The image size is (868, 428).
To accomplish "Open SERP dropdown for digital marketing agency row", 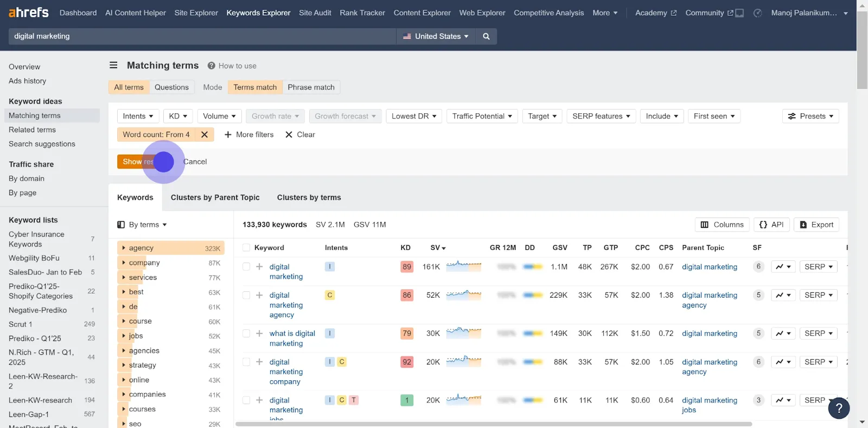I will [x=819, y=295].
